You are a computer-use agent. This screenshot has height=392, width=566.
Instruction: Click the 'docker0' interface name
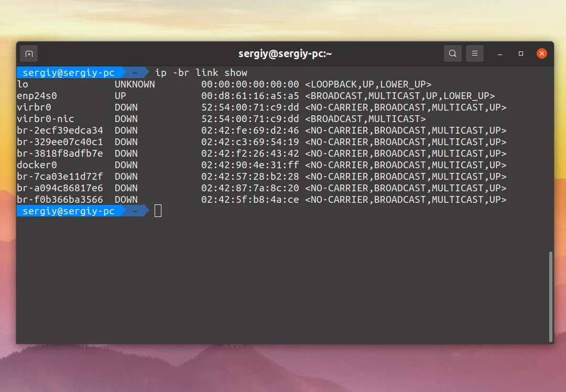[x=37, y=165]
